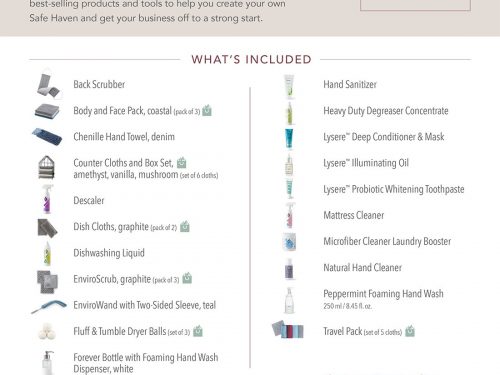Click the Hand Sanitizer tube image
Image resolution: width=500 pixels, height=375 pixels.
pos(289,86)
